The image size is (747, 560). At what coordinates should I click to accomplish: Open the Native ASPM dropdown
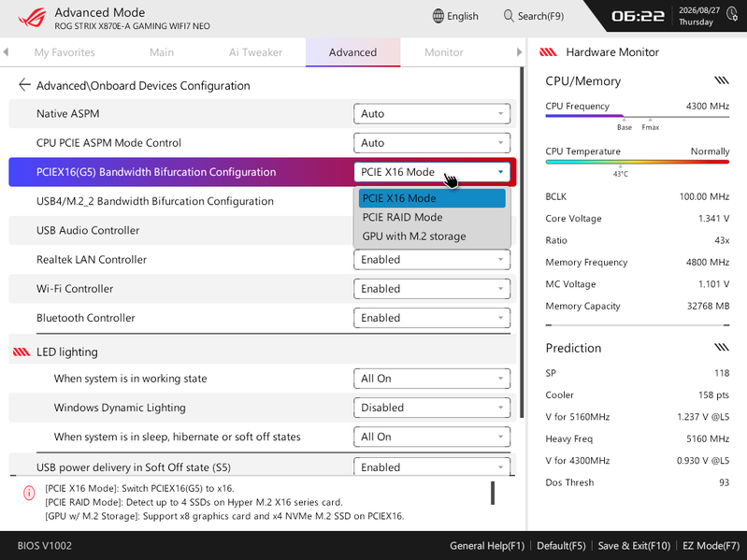432,114
